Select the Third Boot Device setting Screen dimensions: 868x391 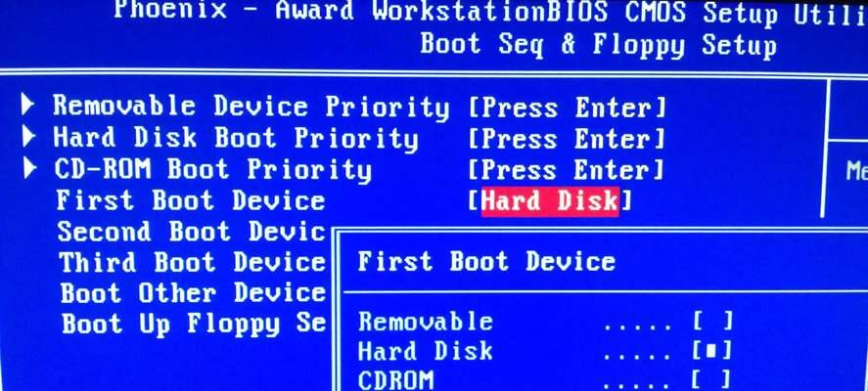(193, 262)
